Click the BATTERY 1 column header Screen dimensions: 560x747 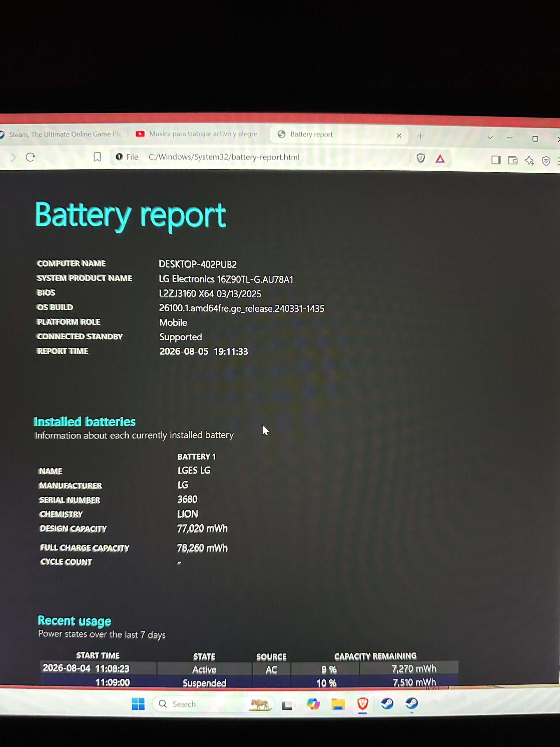[x=197, y=457]
